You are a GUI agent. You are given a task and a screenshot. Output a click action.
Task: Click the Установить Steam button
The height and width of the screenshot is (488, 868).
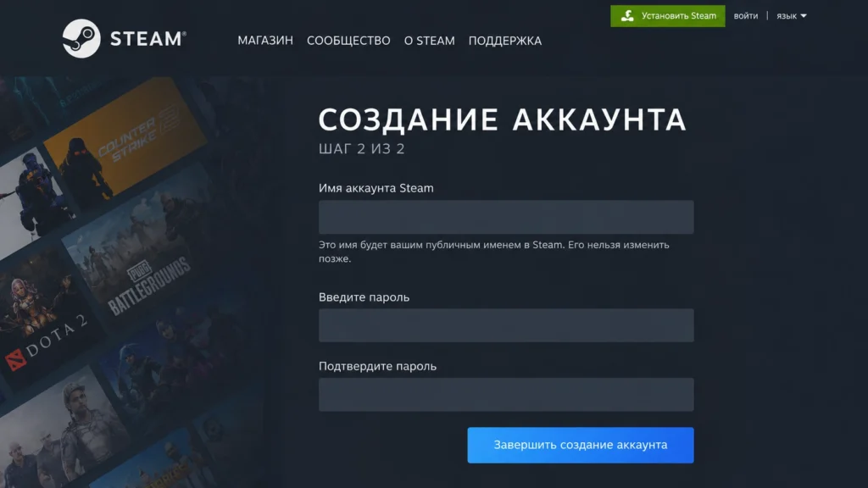(668, 16)
